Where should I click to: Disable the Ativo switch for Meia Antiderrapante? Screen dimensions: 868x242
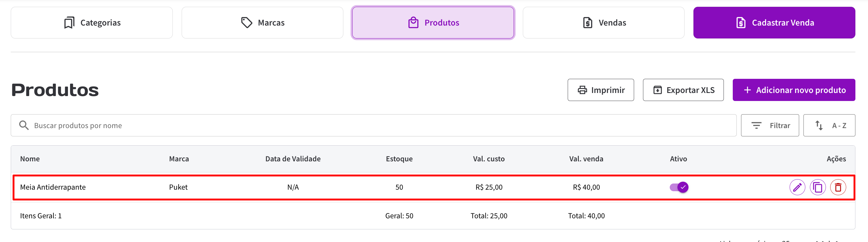pos(679,187)
